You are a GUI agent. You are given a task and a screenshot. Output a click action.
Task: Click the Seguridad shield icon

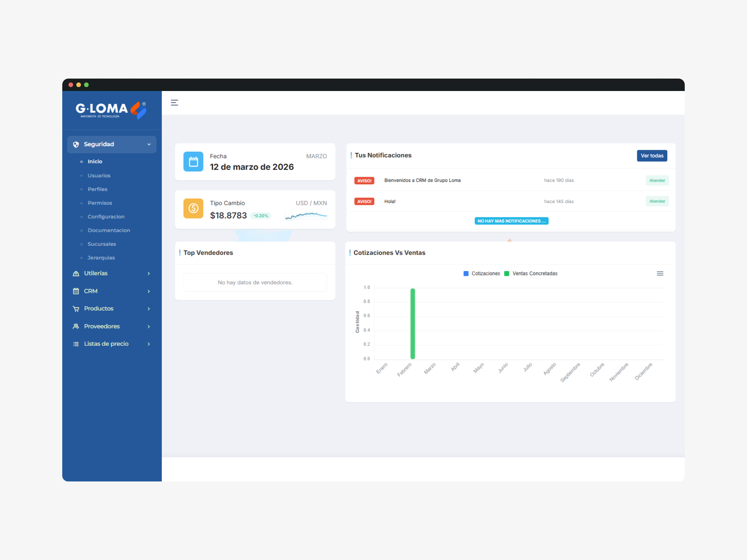76,144
